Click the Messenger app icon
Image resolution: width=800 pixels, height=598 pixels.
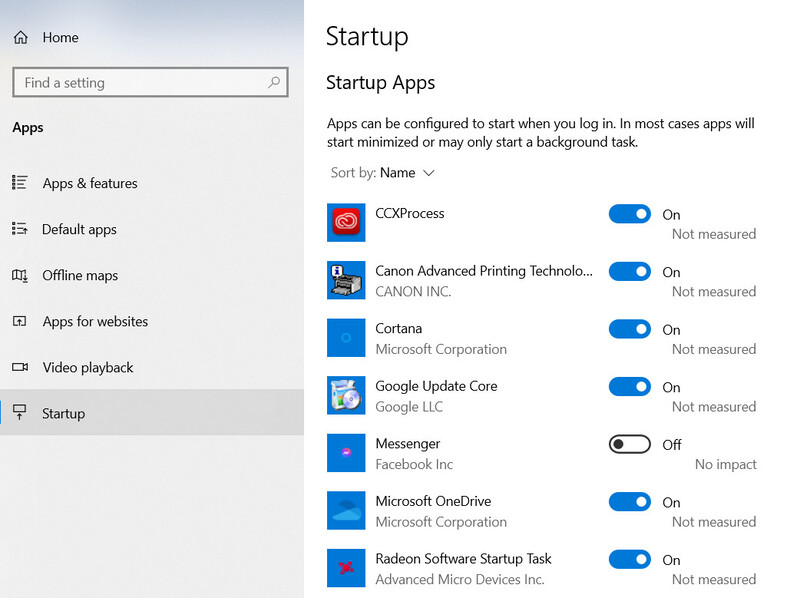346,453
